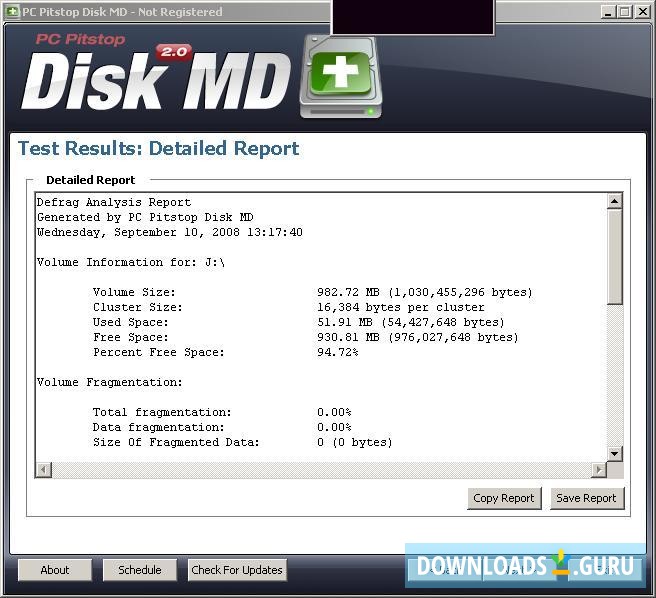The image size is (656, 598).
Task: Click 'Generated by PC Pitstop Disk MD' line
Action: click(145, 217)
